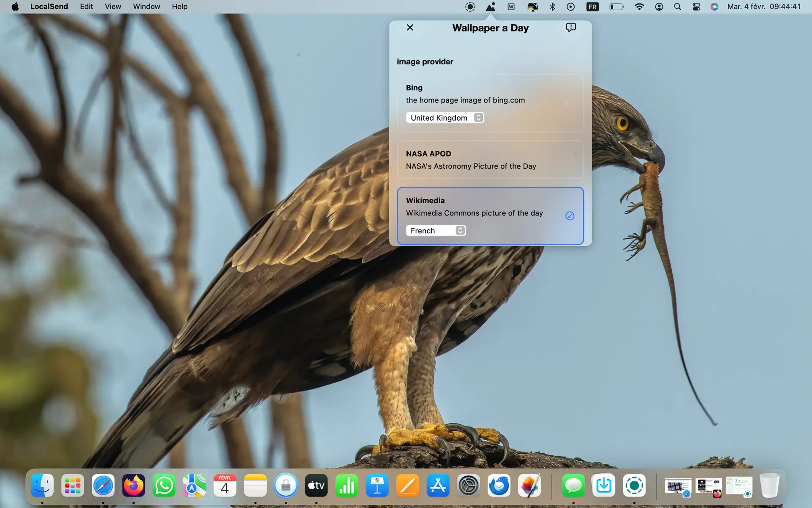Toggle the Wikimedia provider checkmark
Image resolution: width=812 pixels, height=508 pixels.
pyautogui.click(x=570, y=216)
